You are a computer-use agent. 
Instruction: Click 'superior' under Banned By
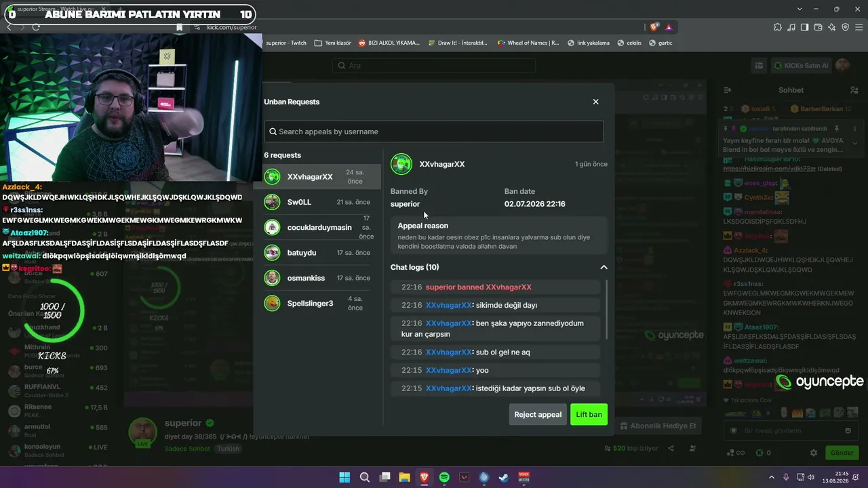click(405, 204)
